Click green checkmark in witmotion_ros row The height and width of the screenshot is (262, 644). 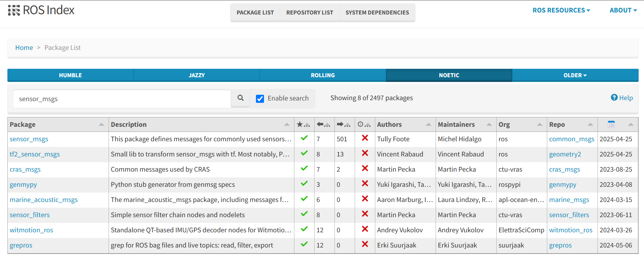[304, 229]
